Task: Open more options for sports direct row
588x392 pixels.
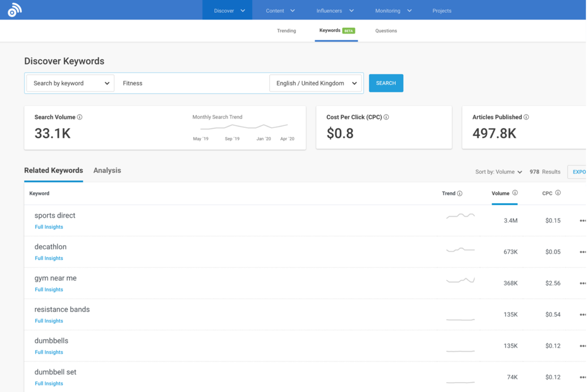Action: point(583,220)
